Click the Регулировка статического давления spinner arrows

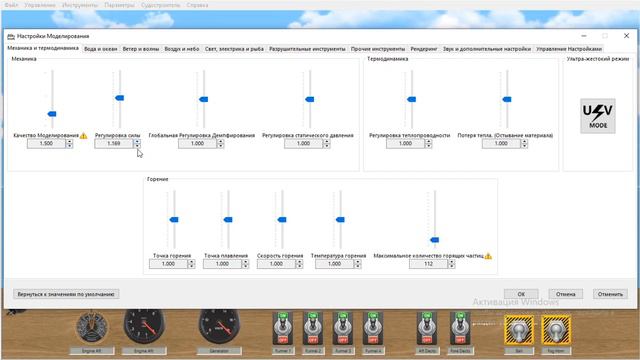[327, 144]
